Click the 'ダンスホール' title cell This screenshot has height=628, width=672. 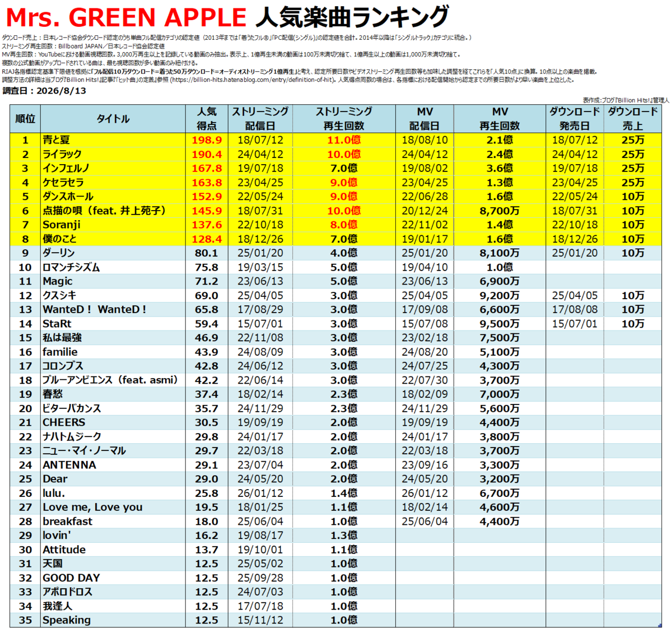click(113, 197)
